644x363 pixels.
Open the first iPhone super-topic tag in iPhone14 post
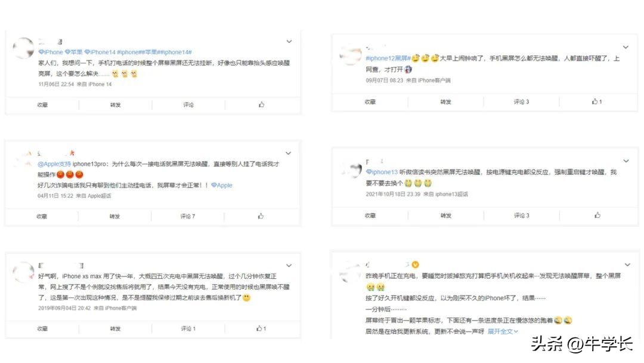point(51,52)
